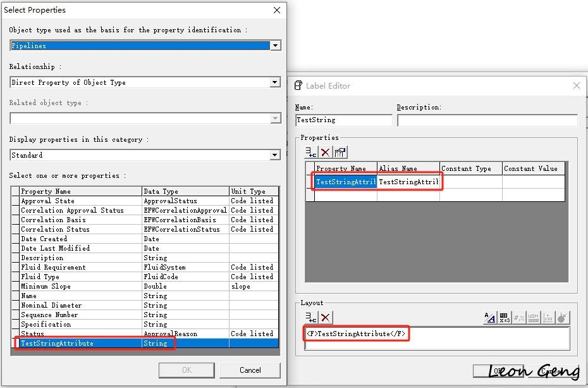Screen dimensions: 588x388
Task: Click the ApprovalStatus data type cell
Action: [186, 201]
